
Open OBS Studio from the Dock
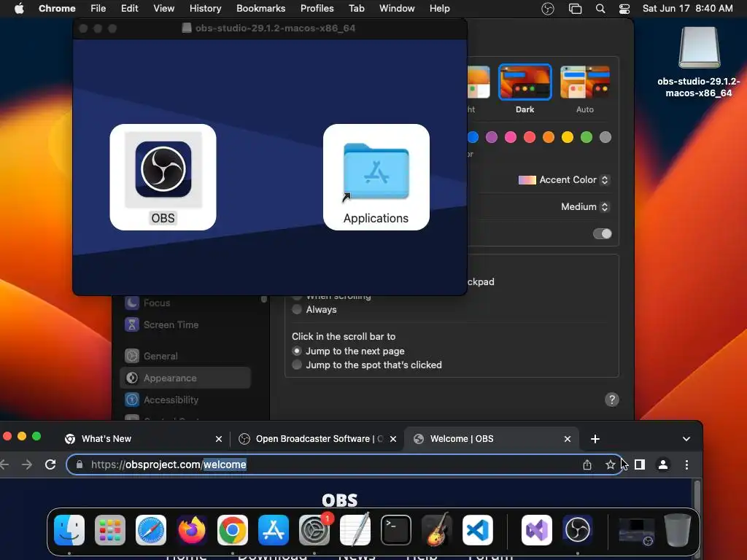(x=578, y=530)
